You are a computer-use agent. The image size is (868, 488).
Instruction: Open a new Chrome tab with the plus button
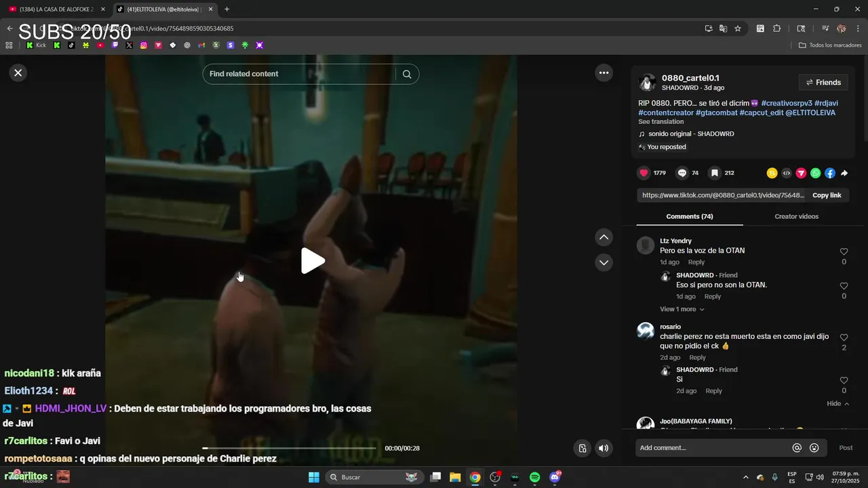226,9
